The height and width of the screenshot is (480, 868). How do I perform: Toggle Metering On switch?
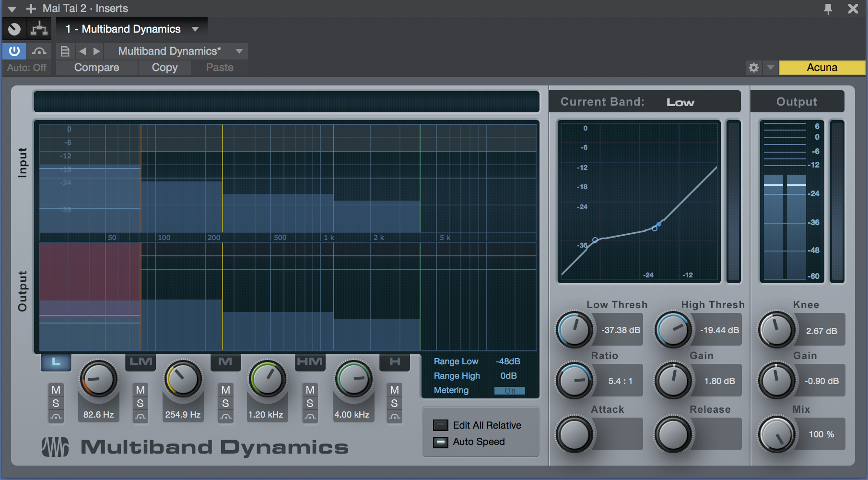pyautogui.click(x=510, y=391)
